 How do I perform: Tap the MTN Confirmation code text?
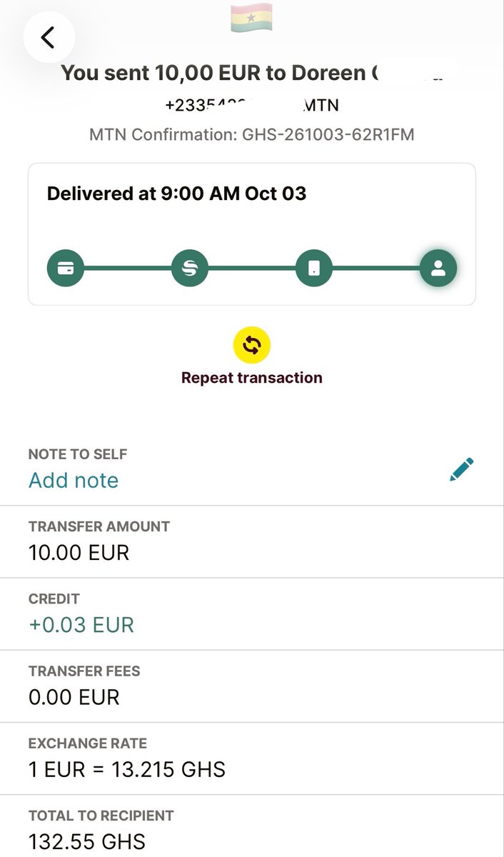252,134
